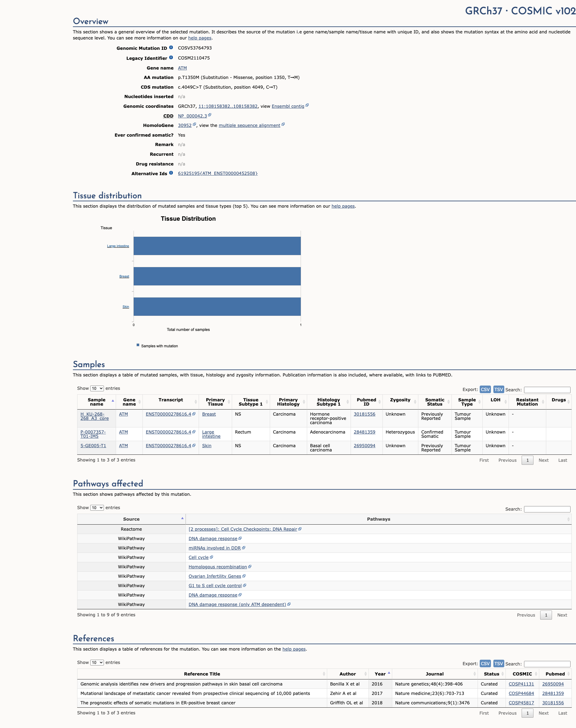Viewport: 576px width, 728px height.
Task: Open sample 5-GE005-T1 link
Action: (93, 446)
